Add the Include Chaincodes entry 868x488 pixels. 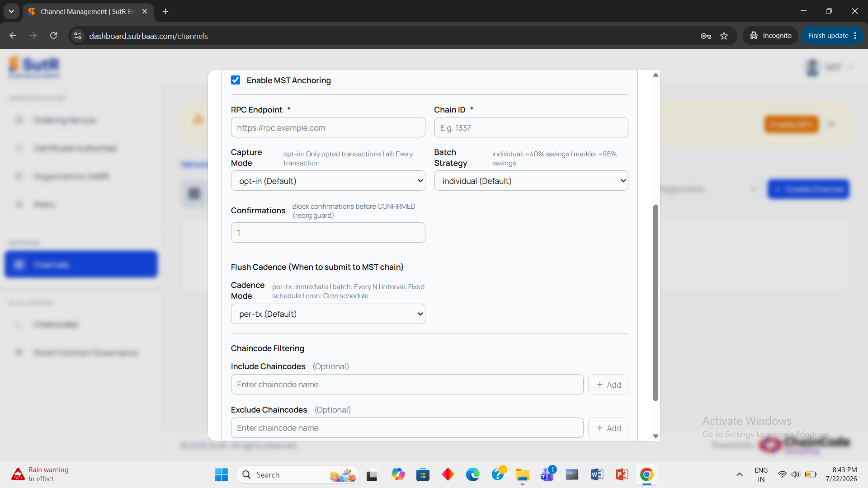(x=608, y=385)
